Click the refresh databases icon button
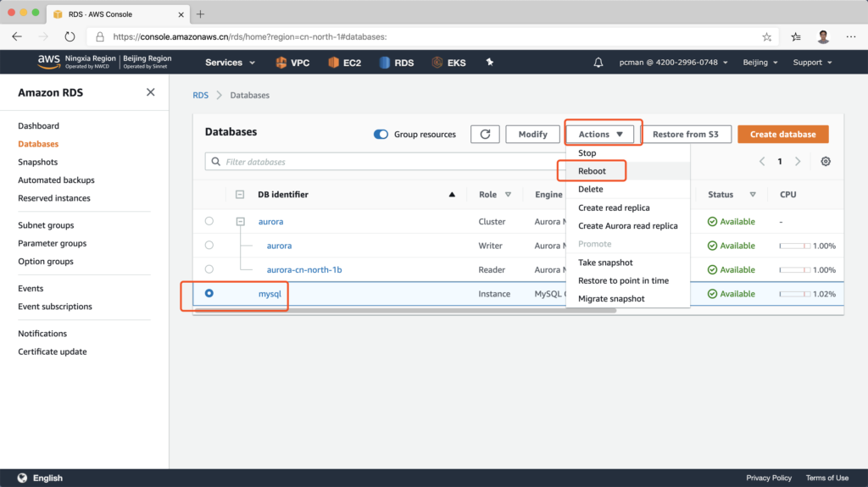 485,134
